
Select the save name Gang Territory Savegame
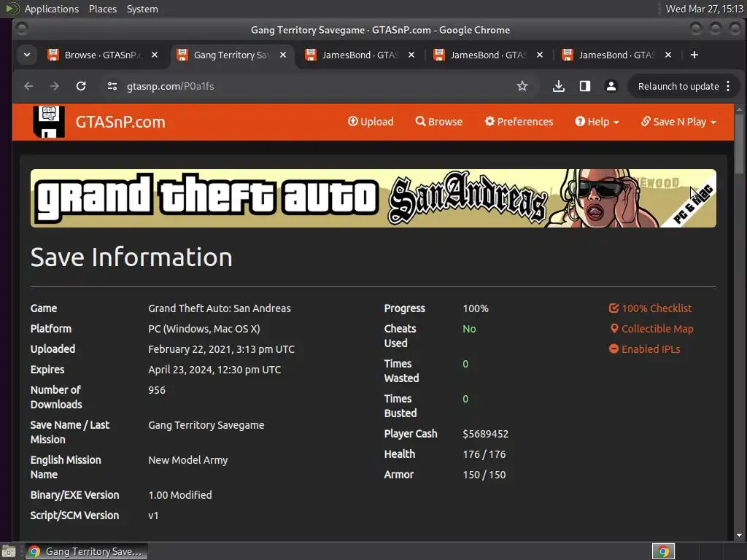[206, 425]
